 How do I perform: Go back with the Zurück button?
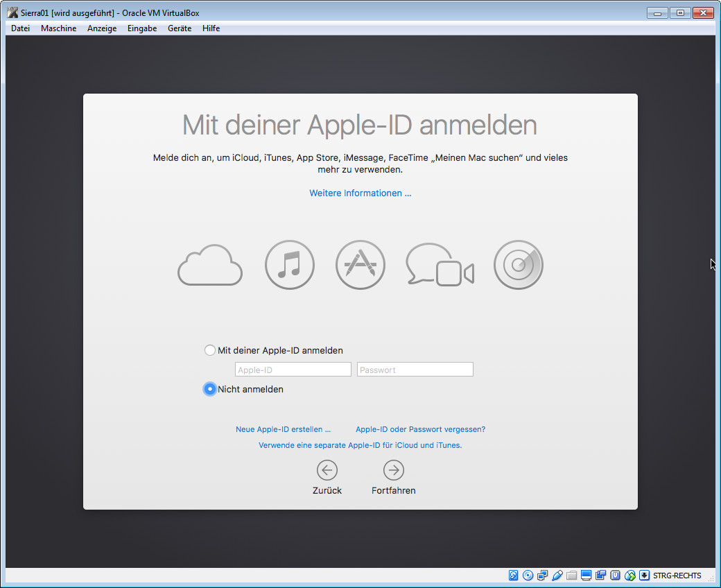327,478
